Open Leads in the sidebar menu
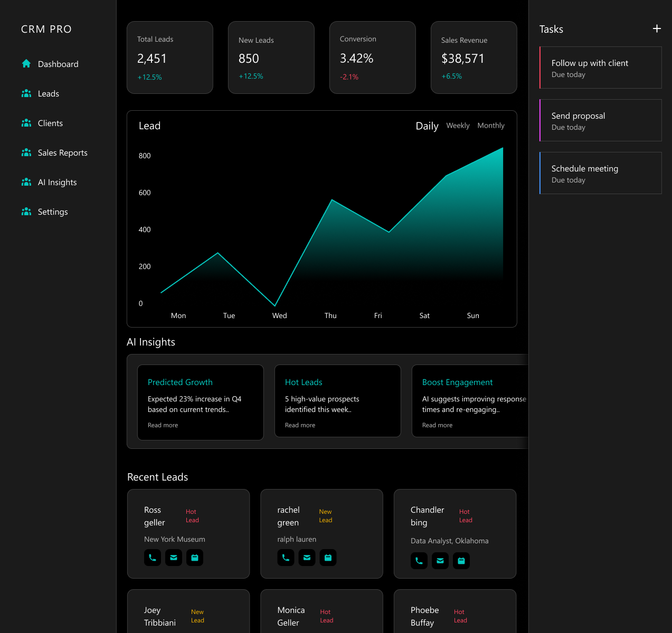 (x=48, y=94)
